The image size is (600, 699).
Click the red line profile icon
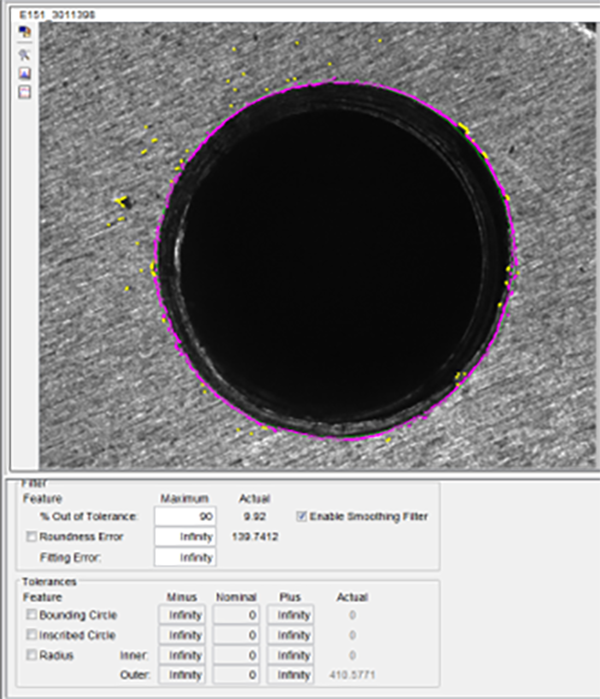[x=24, y=91]
